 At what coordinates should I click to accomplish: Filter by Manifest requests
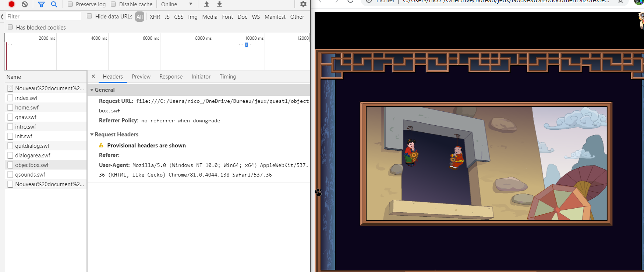pos(275,17)
